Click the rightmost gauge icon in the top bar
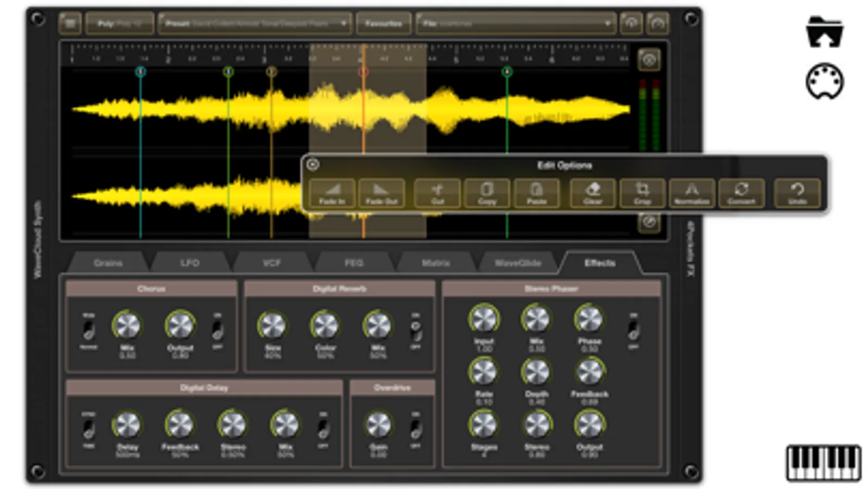868x489 pixels. (657, 23)
